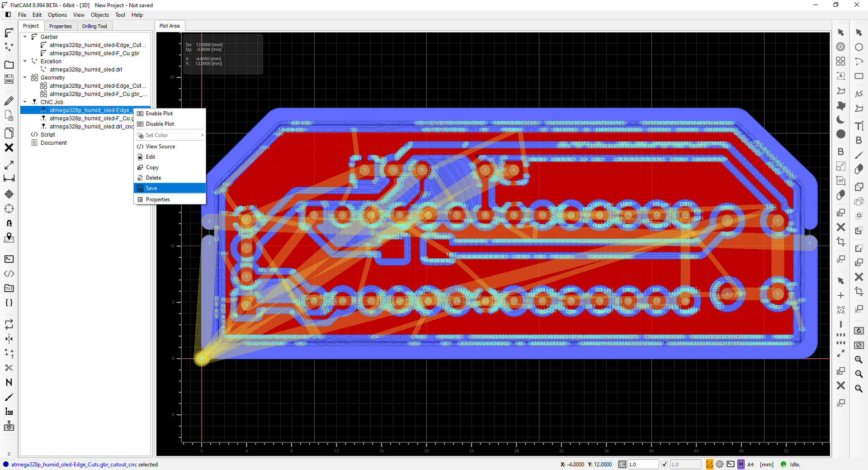The width and height of the screenshot is (868, 470).
Task: Choose View Source from the context menu
Action: [170, 147]
